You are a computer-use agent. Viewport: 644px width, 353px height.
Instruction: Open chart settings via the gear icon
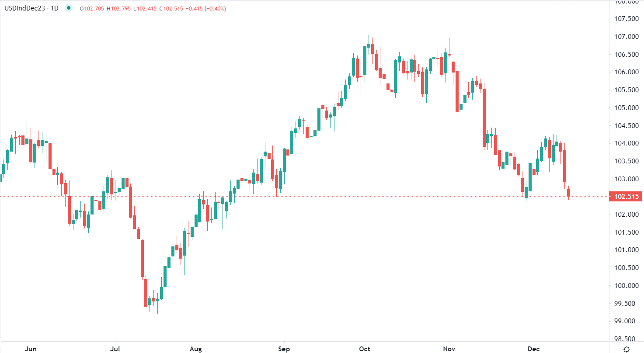627,349
